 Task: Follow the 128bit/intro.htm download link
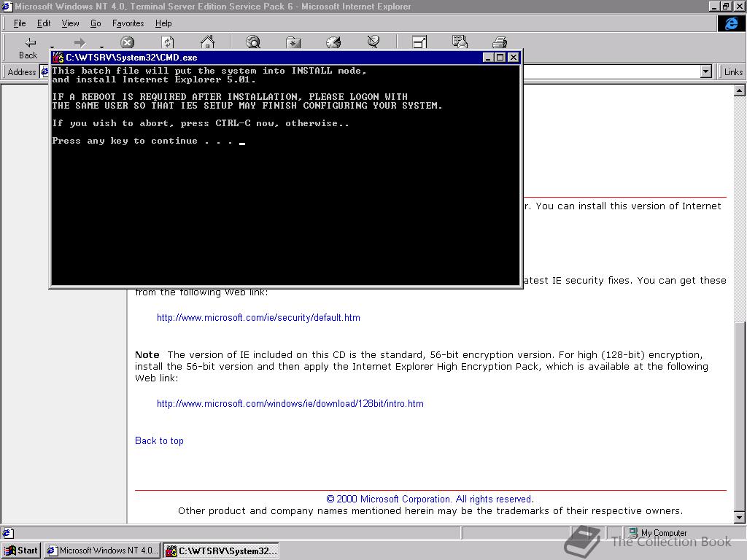(x=290, y=404)
